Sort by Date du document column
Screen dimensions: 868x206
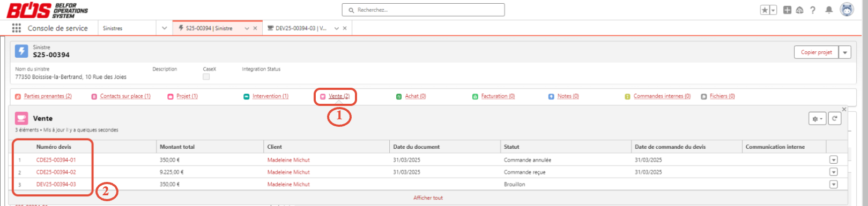(416, 147)
